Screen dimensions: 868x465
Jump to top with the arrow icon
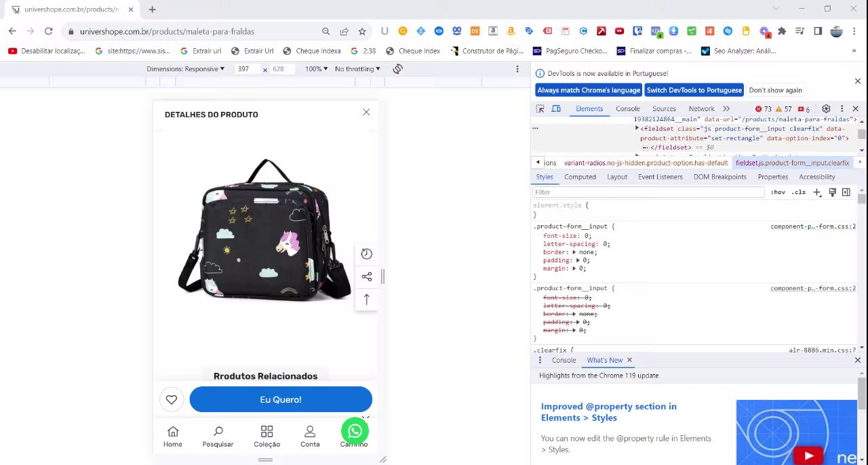pos(367,299)
